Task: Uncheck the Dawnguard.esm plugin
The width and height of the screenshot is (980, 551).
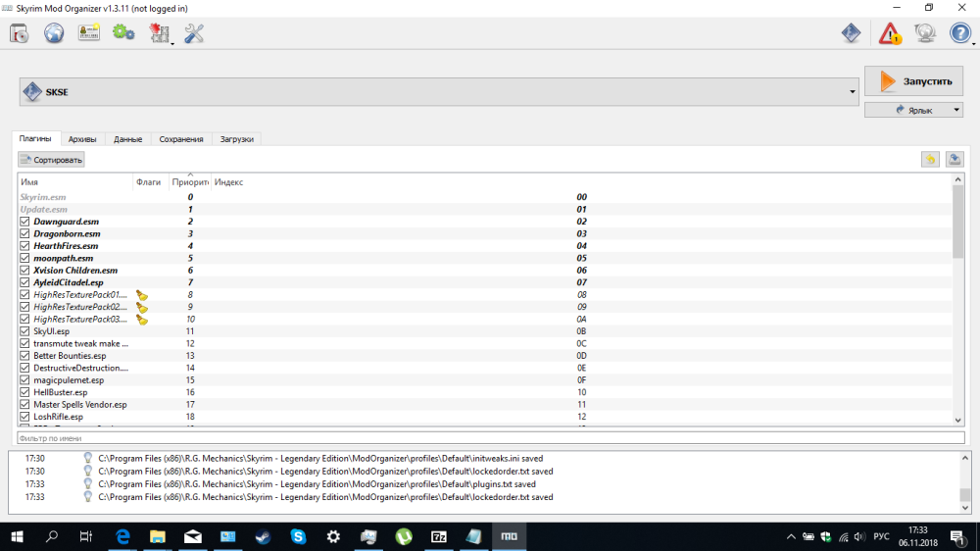Action: coord(24,222)
